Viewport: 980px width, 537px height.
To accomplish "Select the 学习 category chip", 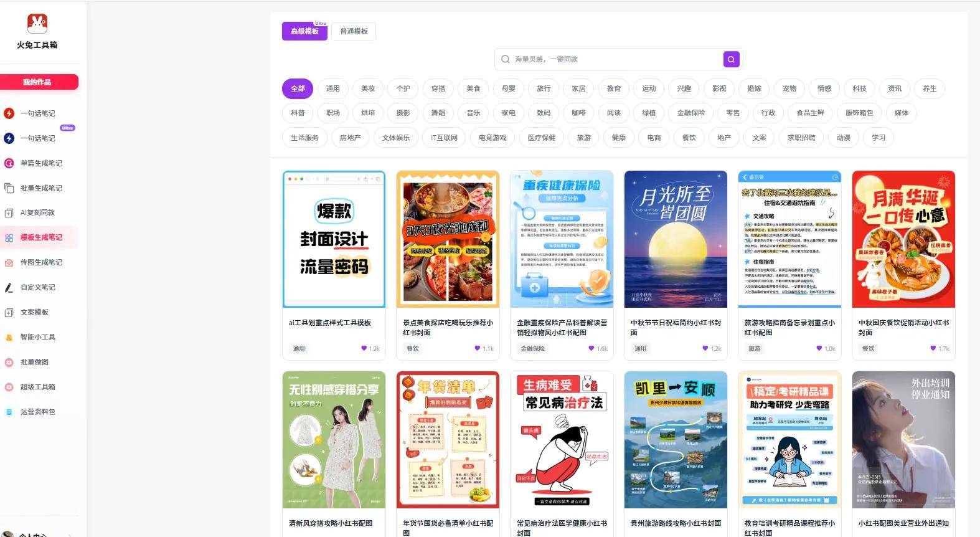I will (879, 138).
